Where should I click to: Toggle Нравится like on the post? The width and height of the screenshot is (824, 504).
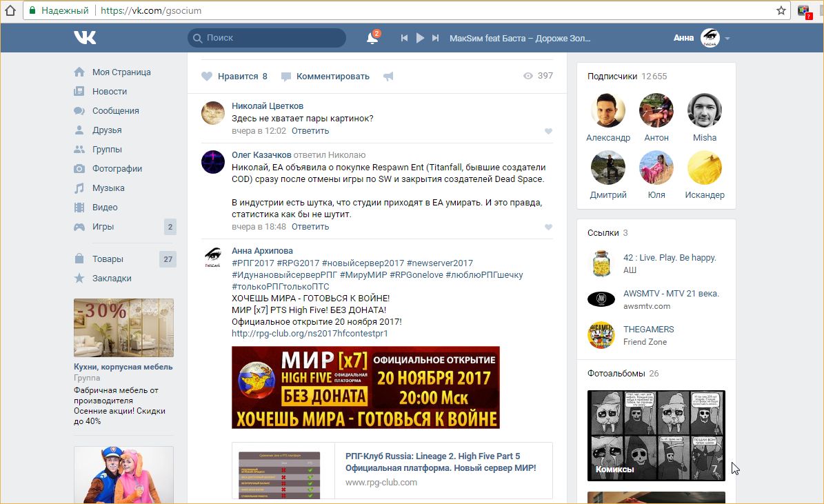pos(234,77)
